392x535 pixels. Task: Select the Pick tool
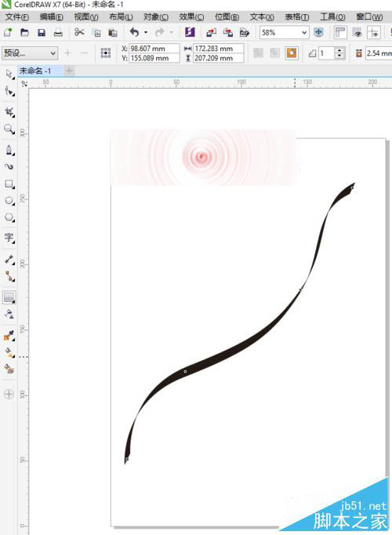pyautogui.click(x=9, y=74)
